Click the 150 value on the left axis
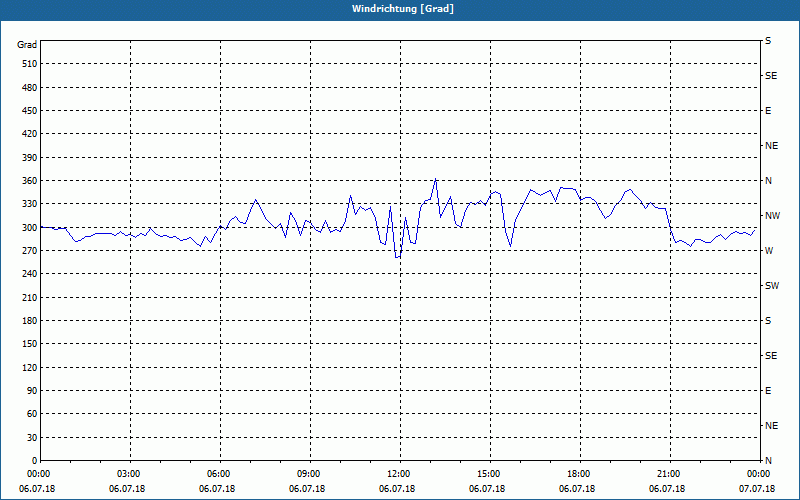This screenshot has width=800, height=500. [30, 343]
